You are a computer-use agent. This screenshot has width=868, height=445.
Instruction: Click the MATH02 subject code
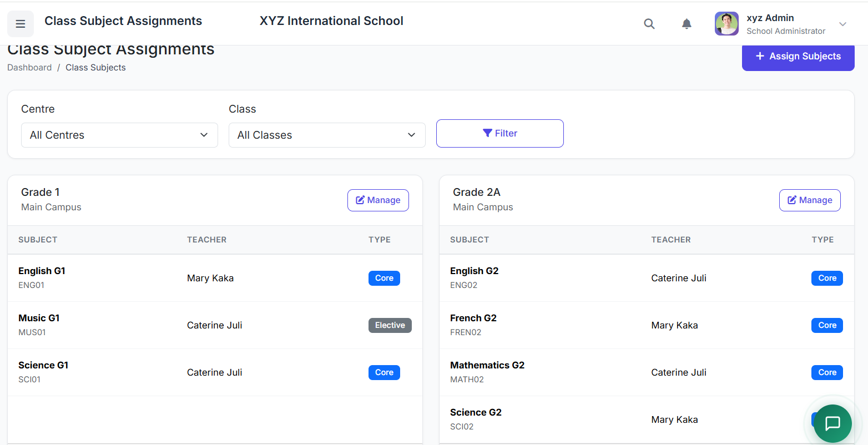click(x=467, y=380)
